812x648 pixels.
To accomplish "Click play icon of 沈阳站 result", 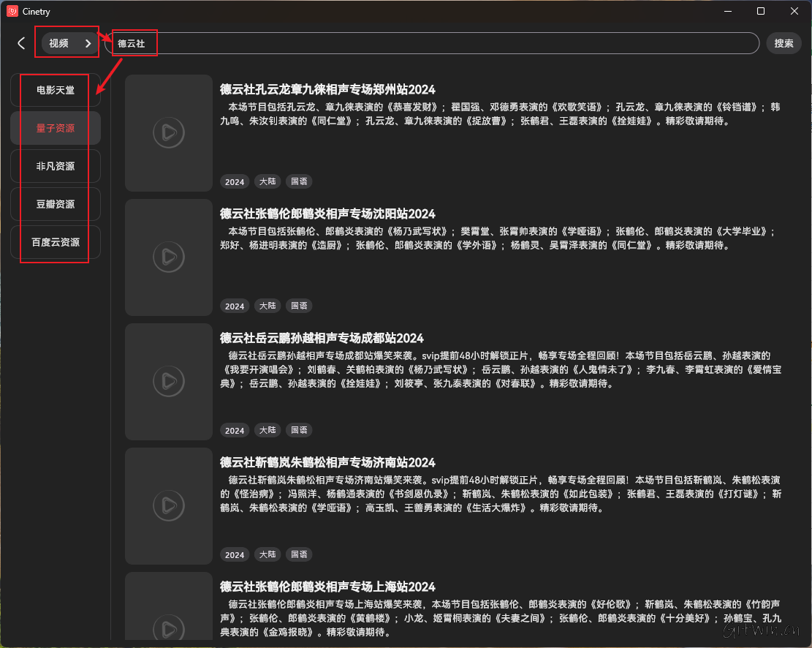I will click(x=169, y=257).
